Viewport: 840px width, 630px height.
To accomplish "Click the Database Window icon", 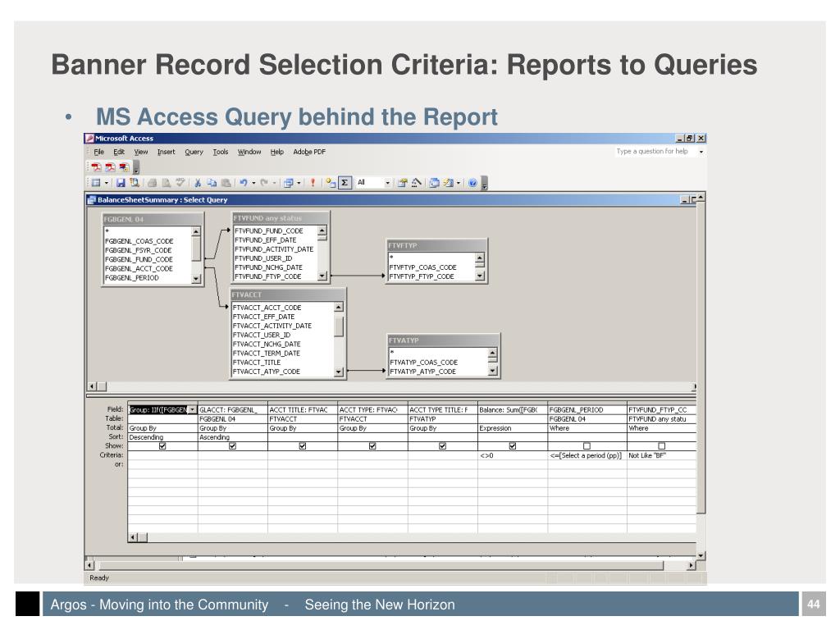I will (434, 183).
